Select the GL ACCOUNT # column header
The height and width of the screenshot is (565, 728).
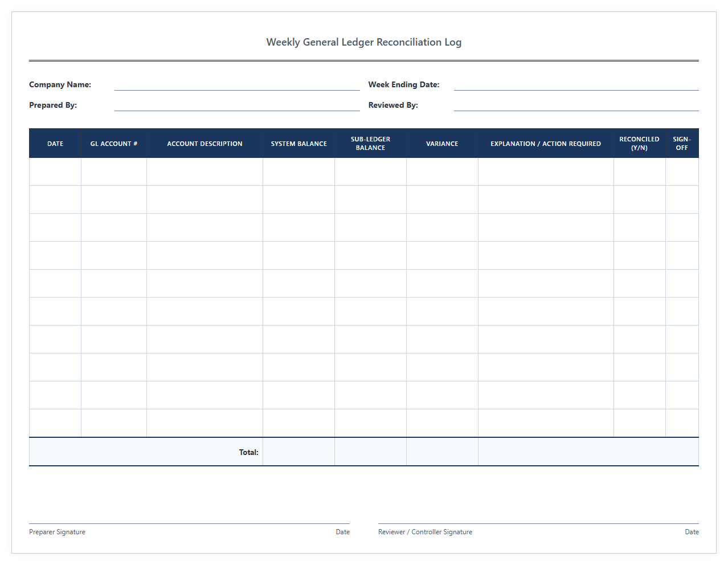coord(114,144)
